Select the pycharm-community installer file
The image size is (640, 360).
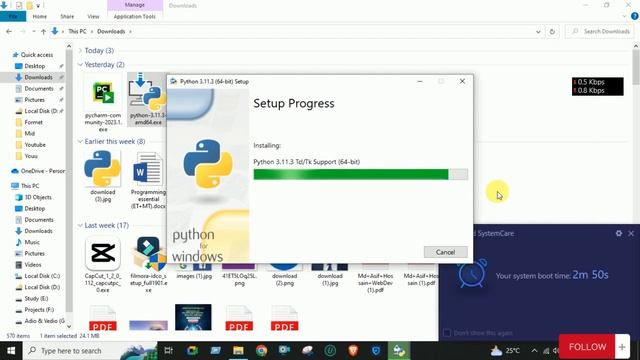103,103
